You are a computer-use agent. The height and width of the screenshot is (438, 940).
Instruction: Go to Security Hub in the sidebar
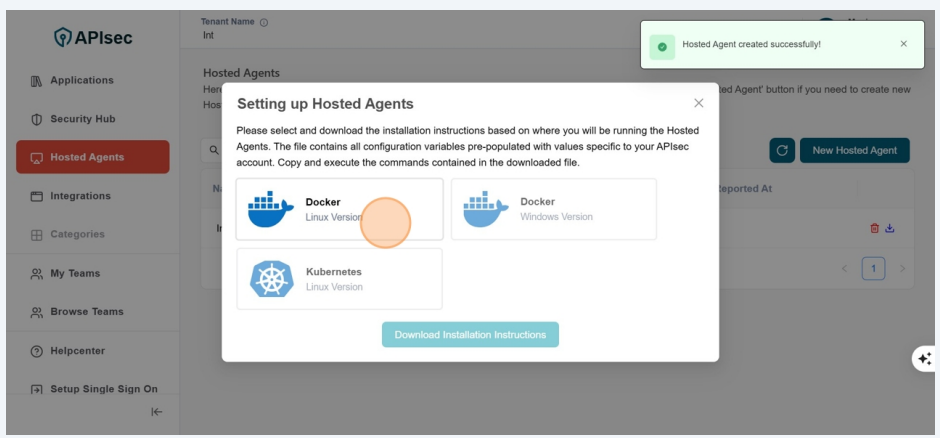(83, 119)
